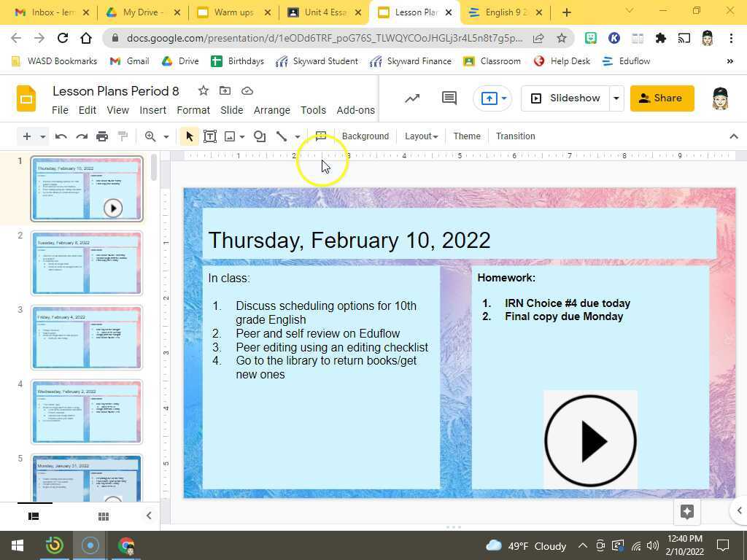Switch to filmstrip view of slides
The height and width of the screenshot is (560, 747).
(x=34, y=517)
